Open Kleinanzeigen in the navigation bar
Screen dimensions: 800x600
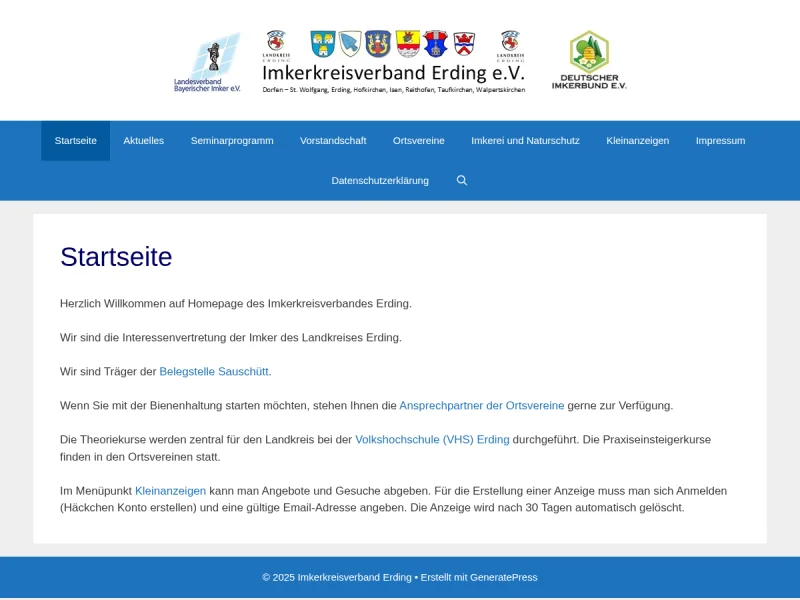tap(637, 141)
